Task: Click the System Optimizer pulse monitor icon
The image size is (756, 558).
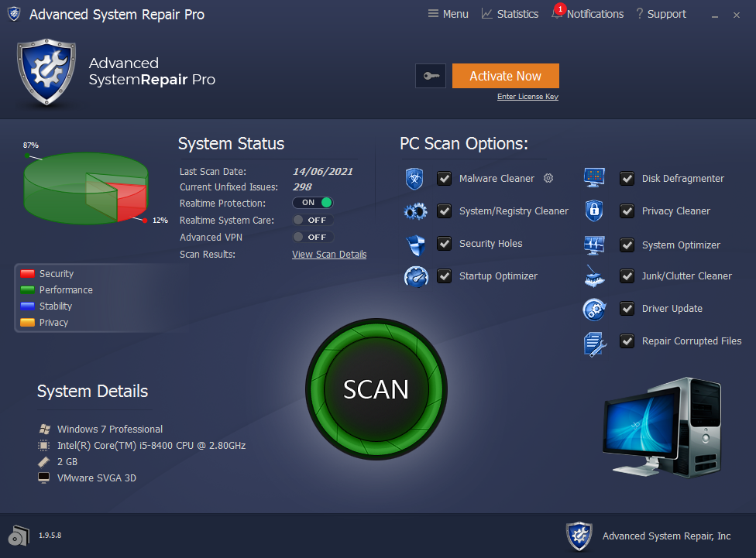Action: coord(594,245)
